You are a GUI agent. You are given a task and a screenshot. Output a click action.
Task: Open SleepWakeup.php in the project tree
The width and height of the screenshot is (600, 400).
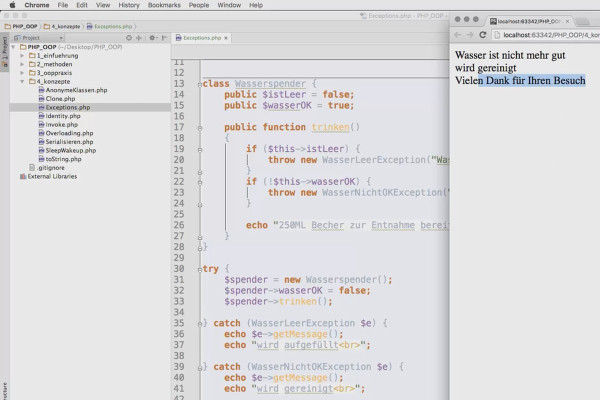point(67,150)
